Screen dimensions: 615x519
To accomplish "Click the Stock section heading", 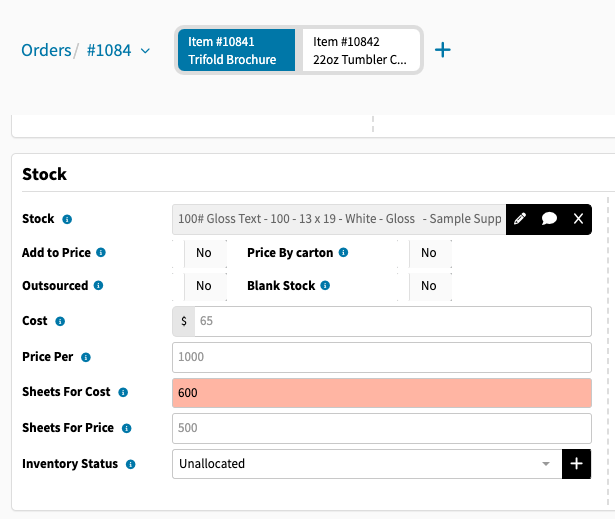I will pyautogui.click(x=44, y=174).
